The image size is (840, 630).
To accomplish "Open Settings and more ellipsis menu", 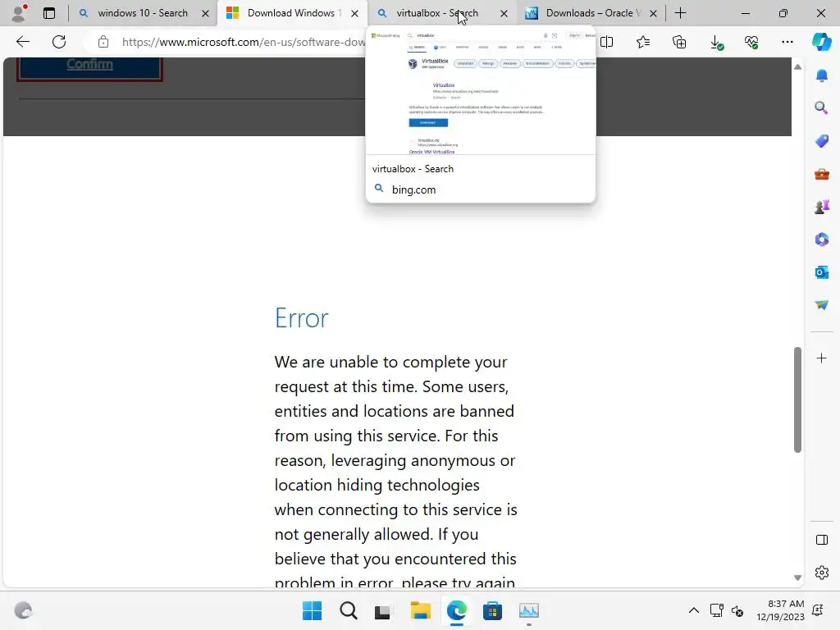I will 787,42.
